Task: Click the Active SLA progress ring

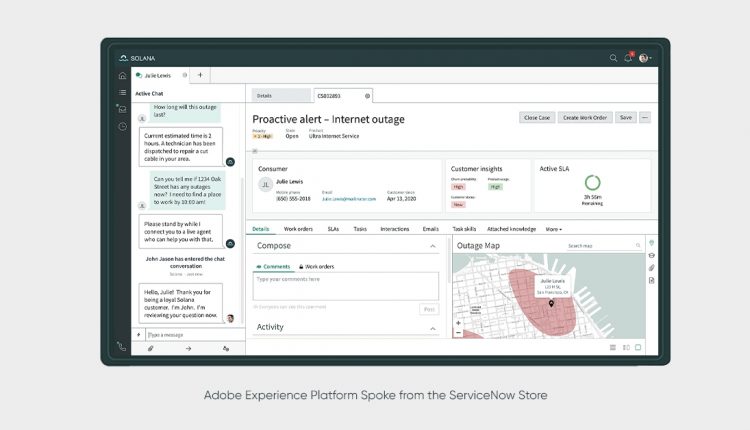Action: tap(592, 182)
